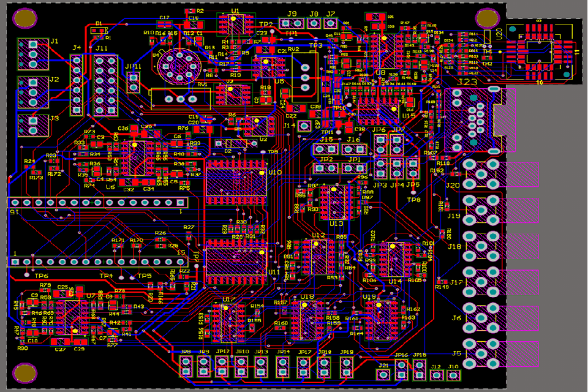Image resolution: width=588 pixels, height=392 pixels.
Task: Select the U10 IC footprint
Action: coord(236,182)
